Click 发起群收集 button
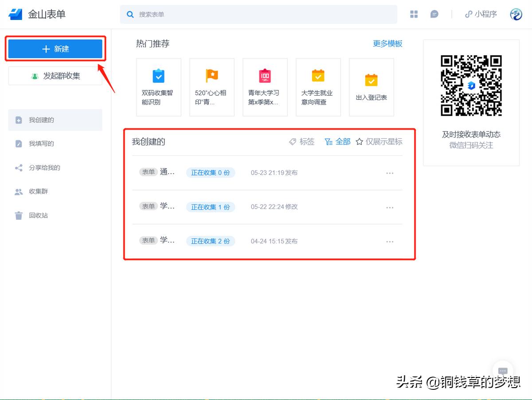 point(55,76)
